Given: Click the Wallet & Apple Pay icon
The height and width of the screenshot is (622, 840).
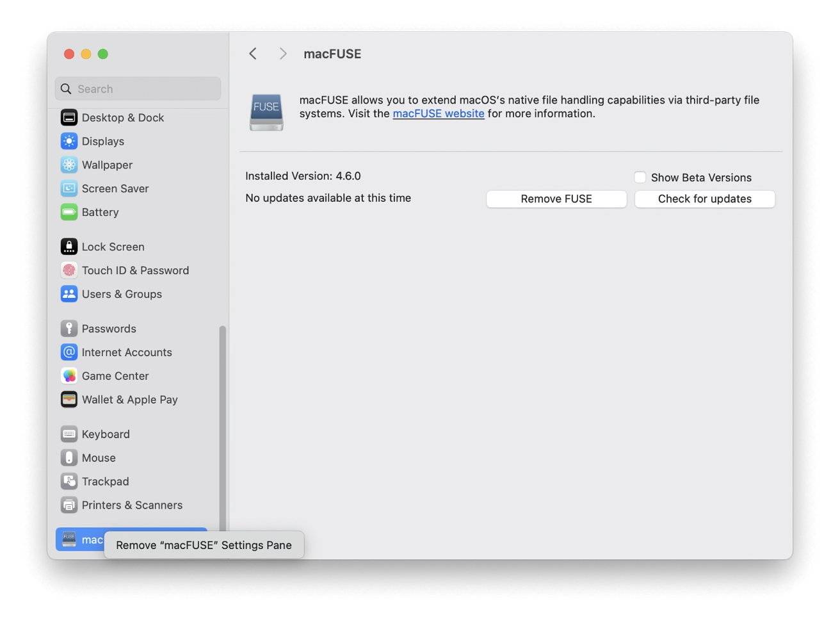Looking at the screenshot, I should pyautogui.click(x=69, y=400).
